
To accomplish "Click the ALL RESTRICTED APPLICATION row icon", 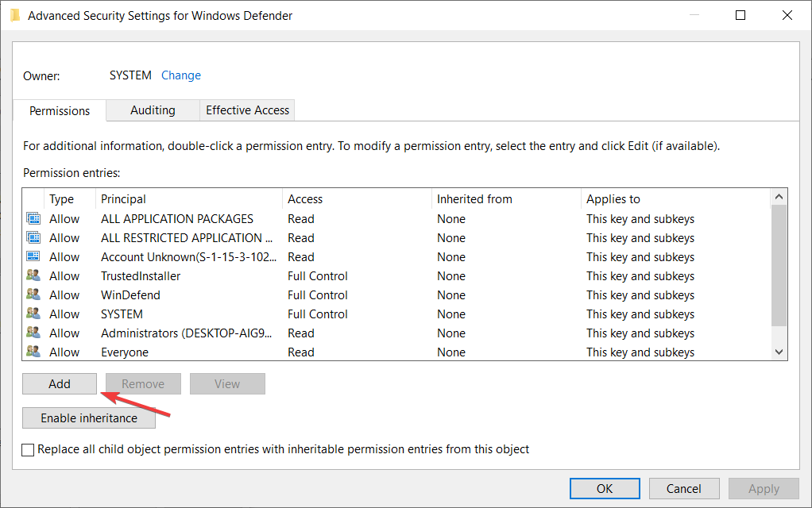I will (x=33, y=238).
